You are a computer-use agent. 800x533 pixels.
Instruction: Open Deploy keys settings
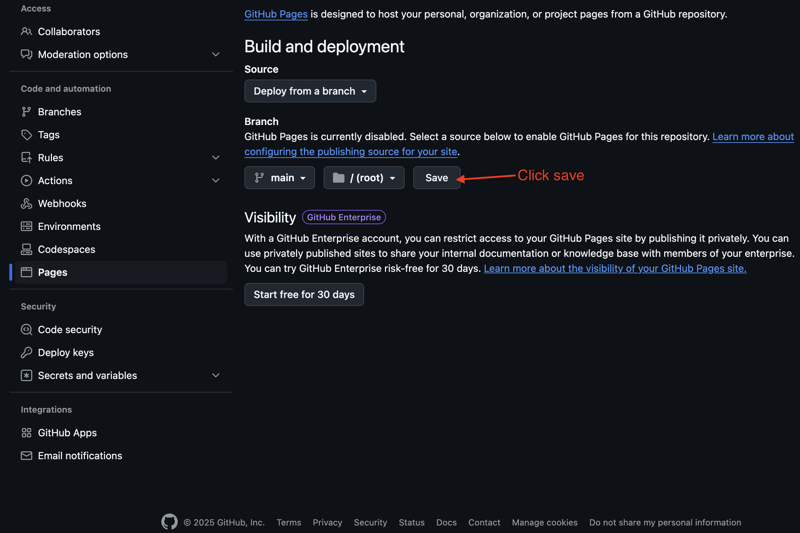coord(121,352)
